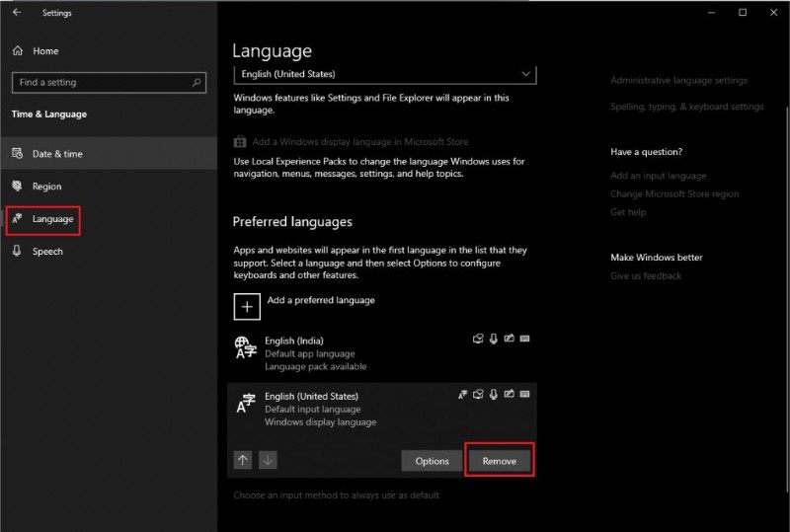Click the display language icon for English (United States)
This screenshot has height=532, width=790.
tap(462, 394)
